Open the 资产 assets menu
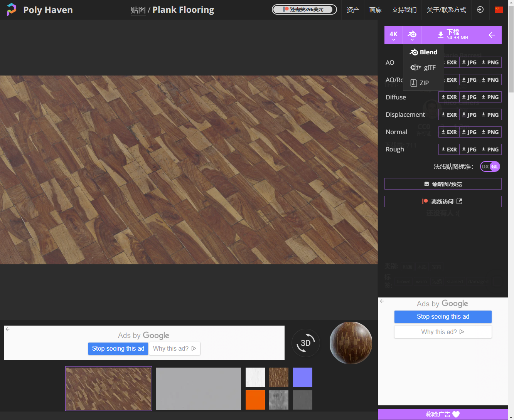This screenshot has height=420, width=514. 353,10
